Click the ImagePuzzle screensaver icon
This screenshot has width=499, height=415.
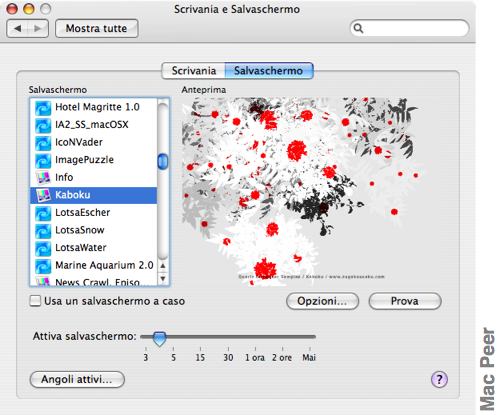pos(43,160)
